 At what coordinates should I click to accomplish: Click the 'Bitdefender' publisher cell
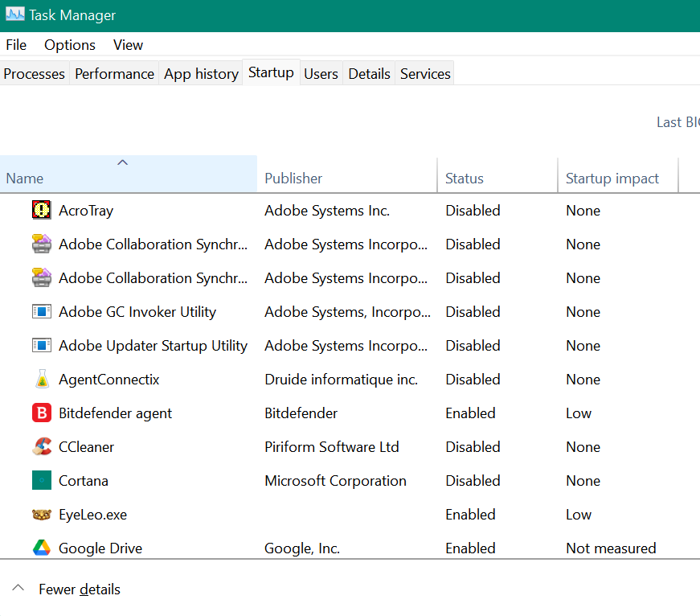click(301, 413)
